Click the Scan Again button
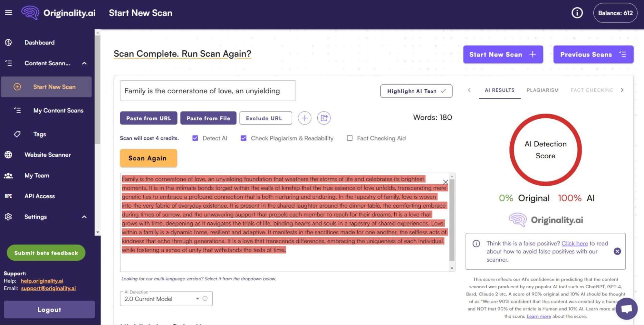Screen dimensions: 644x325 tap(149, 158)
